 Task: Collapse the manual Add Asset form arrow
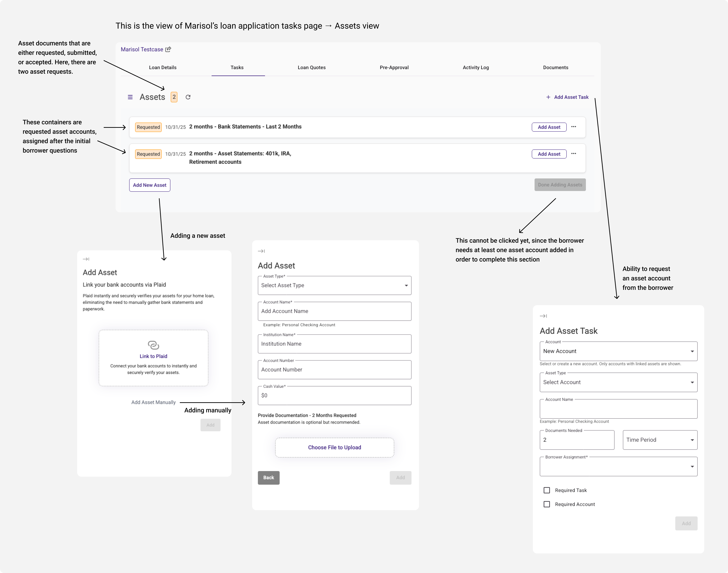261,251
